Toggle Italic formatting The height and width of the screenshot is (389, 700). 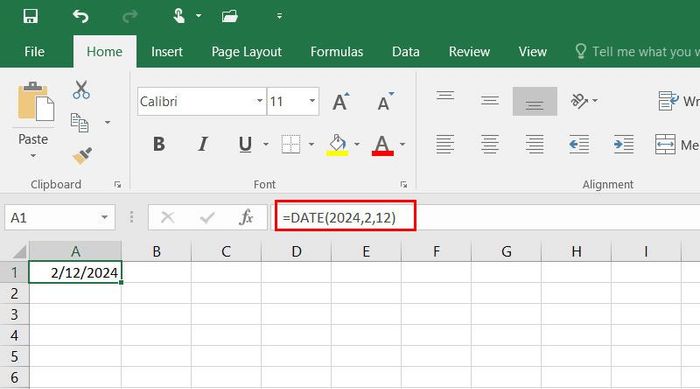tap(202, 144)
